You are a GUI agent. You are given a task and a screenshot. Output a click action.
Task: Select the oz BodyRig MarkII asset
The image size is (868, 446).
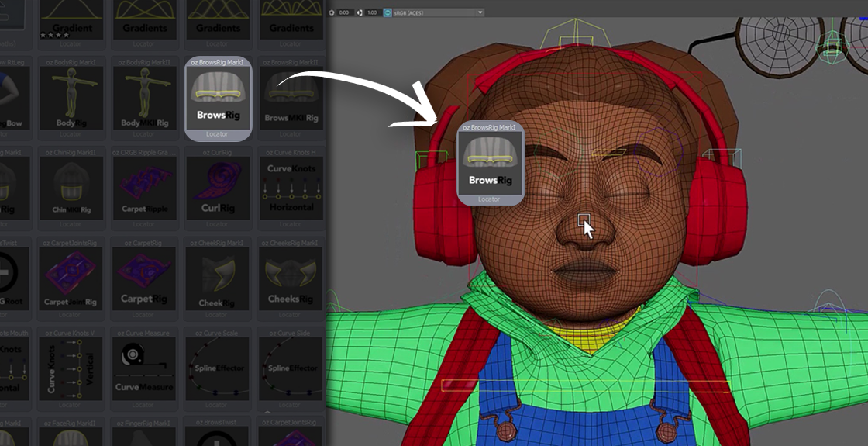pos(144,98)
